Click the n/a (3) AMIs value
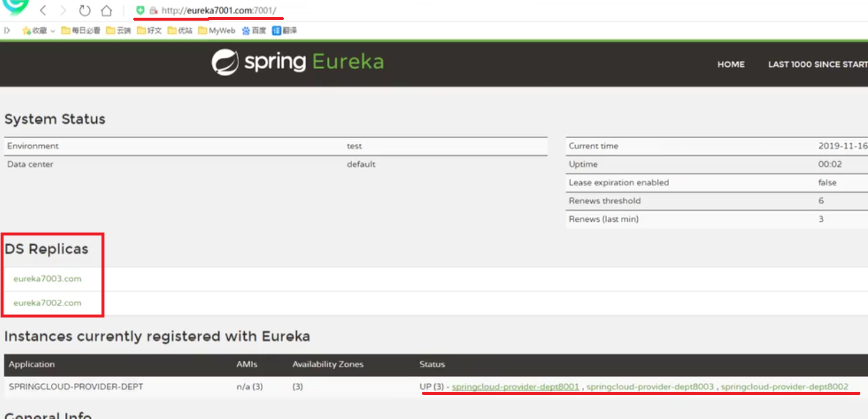 click(x=250, y=387)
